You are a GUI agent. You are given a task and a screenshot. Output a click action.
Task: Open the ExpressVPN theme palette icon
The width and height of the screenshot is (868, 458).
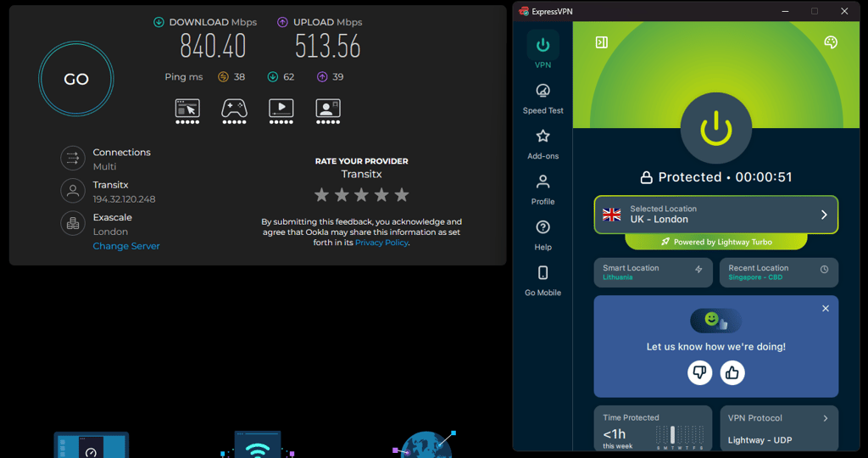[831, 42]
